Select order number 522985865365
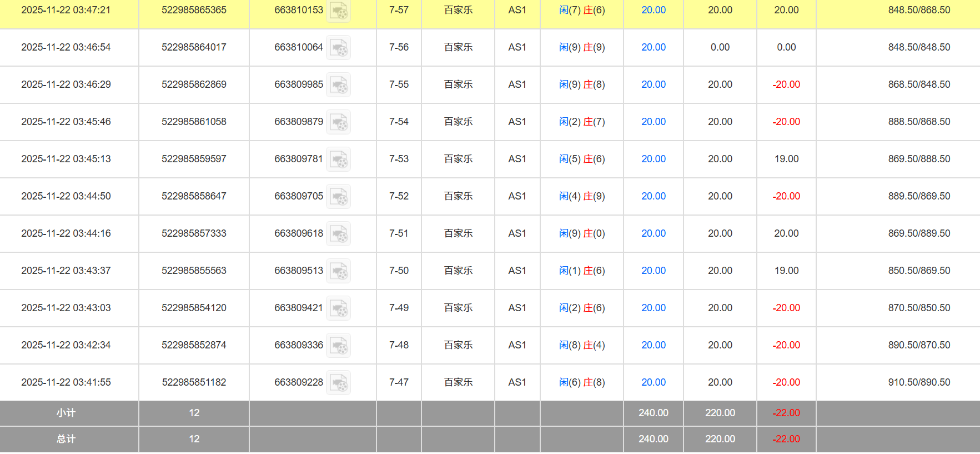 click(x=194, y=10)
